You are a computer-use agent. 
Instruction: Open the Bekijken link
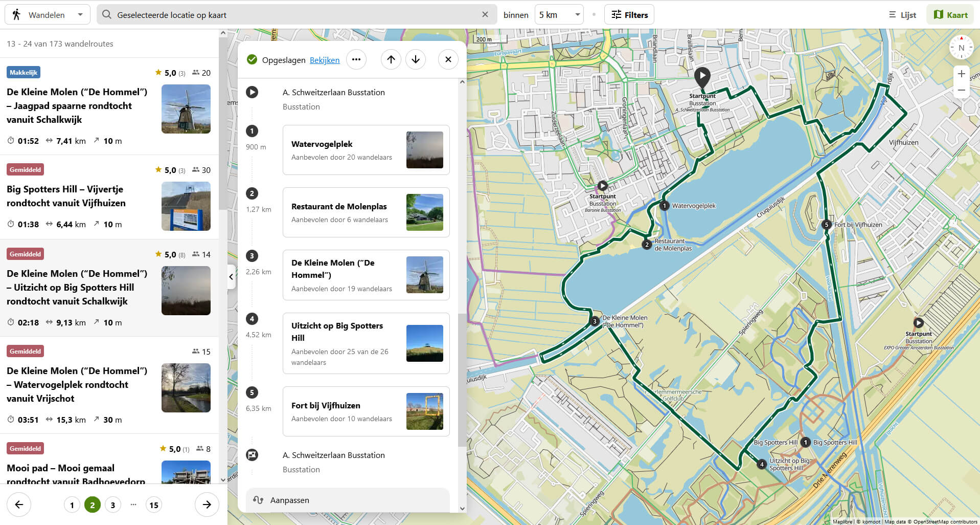325,60
